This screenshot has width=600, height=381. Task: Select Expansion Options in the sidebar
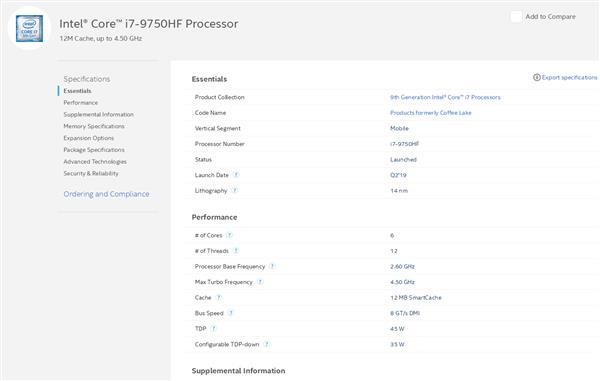(89, 138)
